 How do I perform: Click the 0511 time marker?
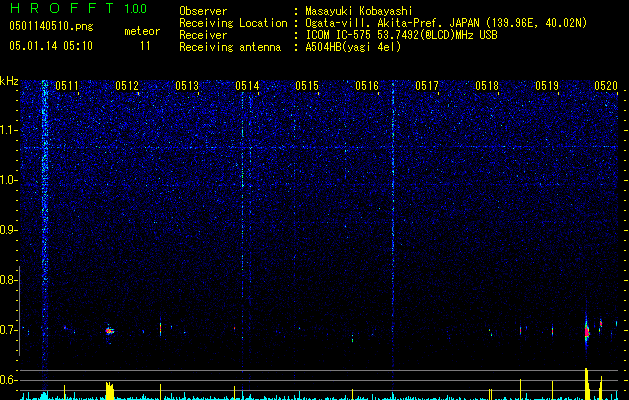(x=67, y=86)
